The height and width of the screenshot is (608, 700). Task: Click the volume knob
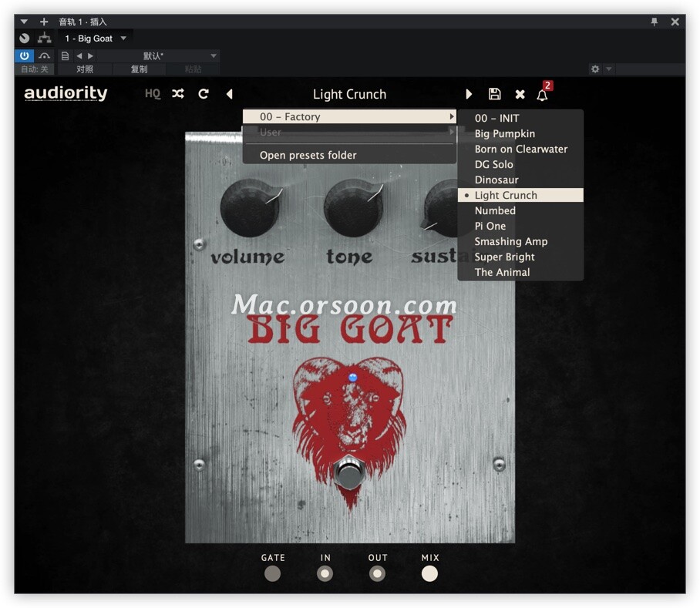coord(249,208)
